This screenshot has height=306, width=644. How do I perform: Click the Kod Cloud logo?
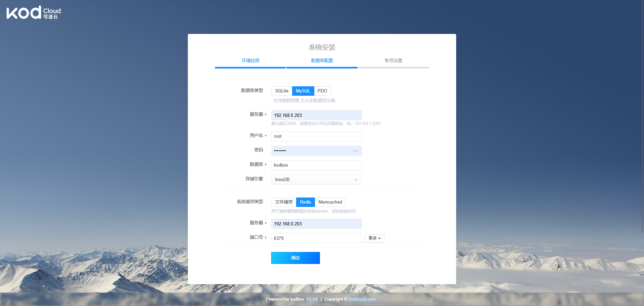point(34,12)
